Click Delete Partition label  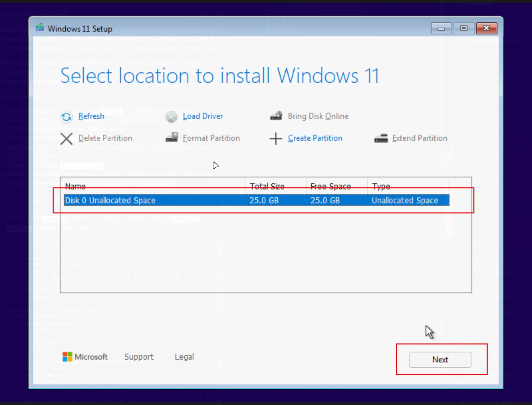105,138
